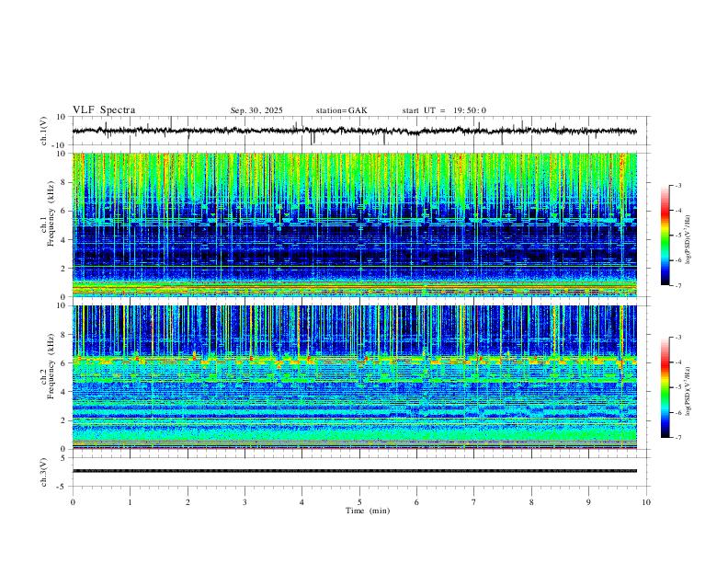
Task: Click the time axis tick label "8"
Action: tap(531, 502)
